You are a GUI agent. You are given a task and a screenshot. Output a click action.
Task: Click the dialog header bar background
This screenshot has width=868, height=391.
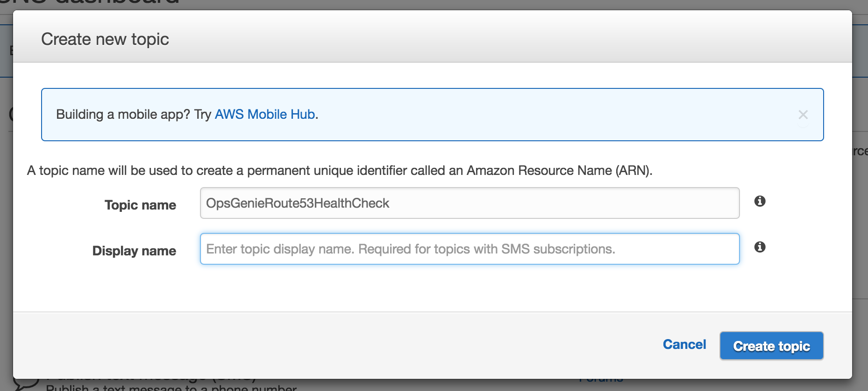click(467, 37)
